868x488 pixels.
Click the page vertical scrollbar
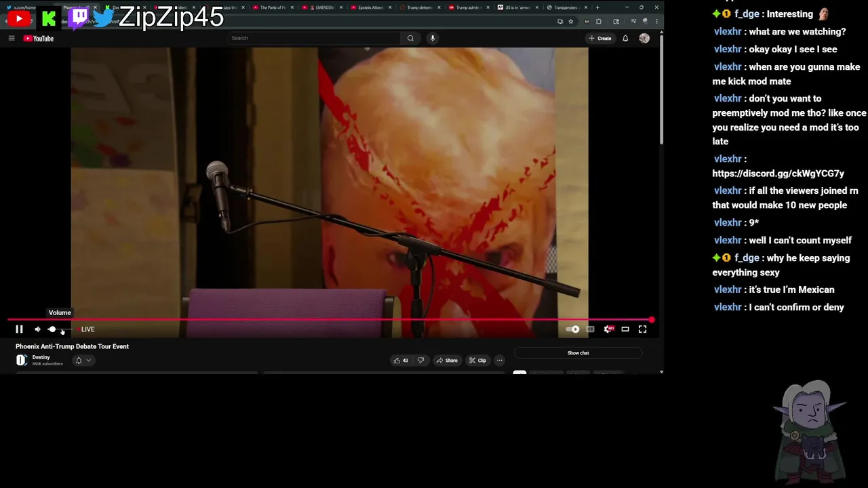tap(662, 88)
